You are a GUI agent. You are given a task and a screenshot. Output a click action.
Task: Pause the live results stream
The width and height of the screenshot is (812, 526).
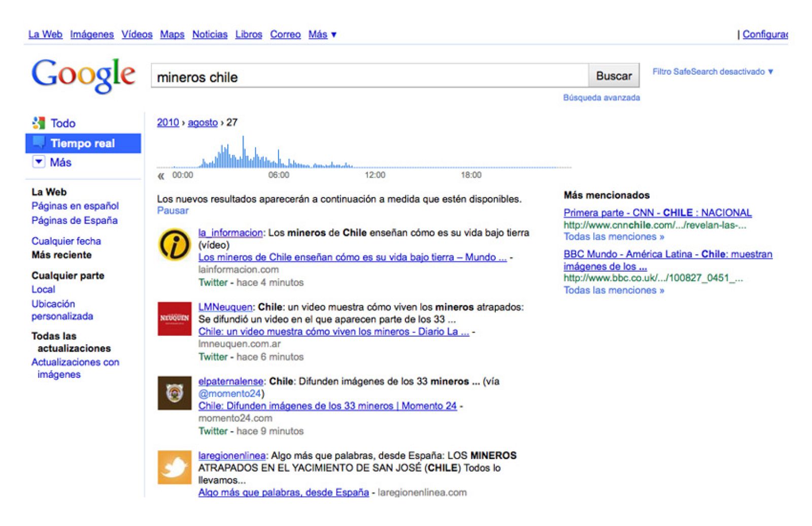pyautogui.click(x=173, y=210)
